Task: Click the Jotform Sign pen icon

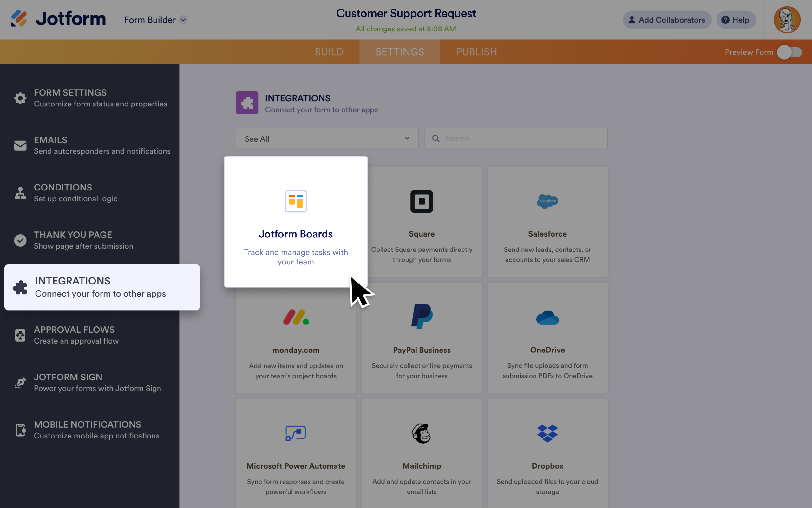Action: [20, 383]
